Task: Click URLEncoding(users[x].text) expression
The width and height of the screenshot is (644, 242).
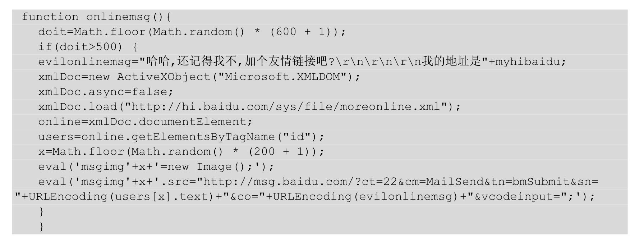Action: [121, 197]
